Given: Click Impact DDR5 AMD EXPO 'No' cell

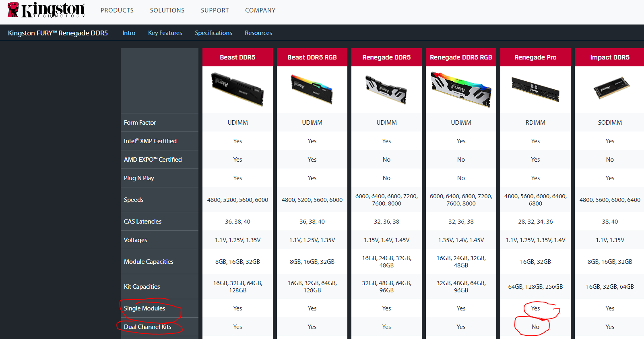Looking at the screenshot, I should (x=609, y=160).
